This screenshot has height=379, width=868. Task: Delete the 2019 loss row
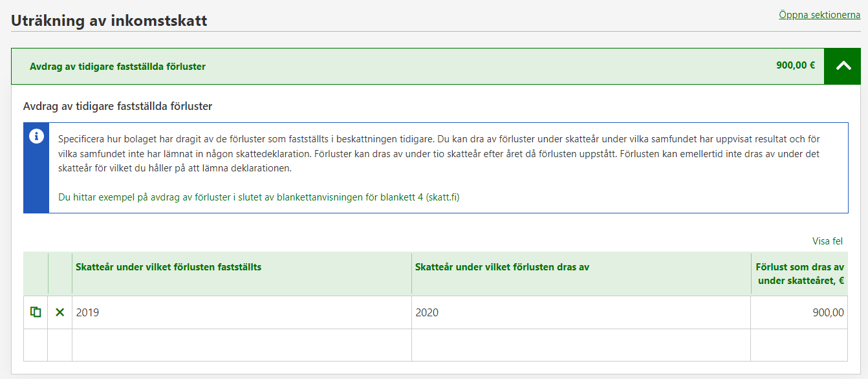[x=60, y=312]
